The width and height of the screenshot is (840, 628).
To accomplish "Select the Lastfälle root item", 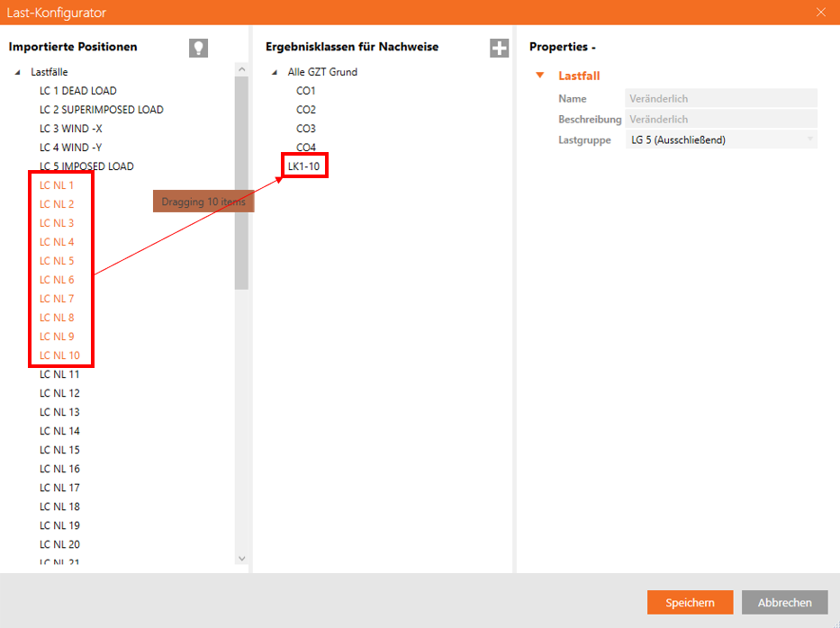I will click(50, 72).
